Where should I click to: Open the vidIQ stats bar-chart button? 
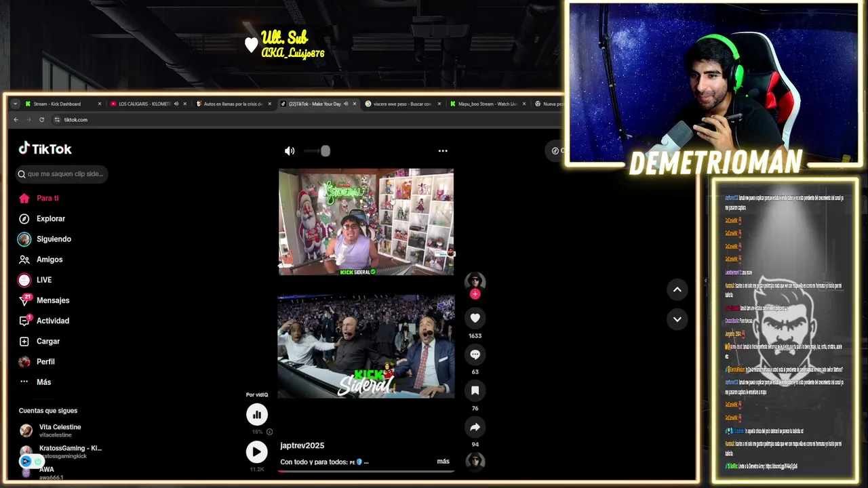point(257,414)
